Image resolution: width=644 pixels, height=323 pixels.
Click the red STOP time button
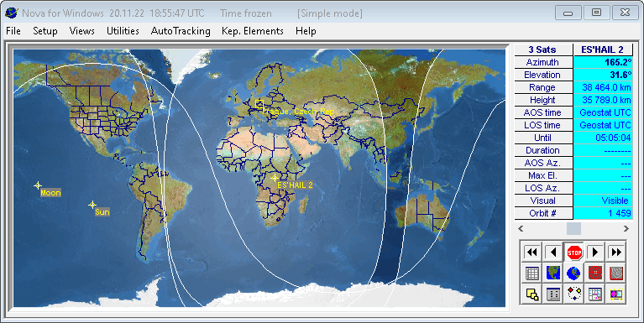pos(574,252)
